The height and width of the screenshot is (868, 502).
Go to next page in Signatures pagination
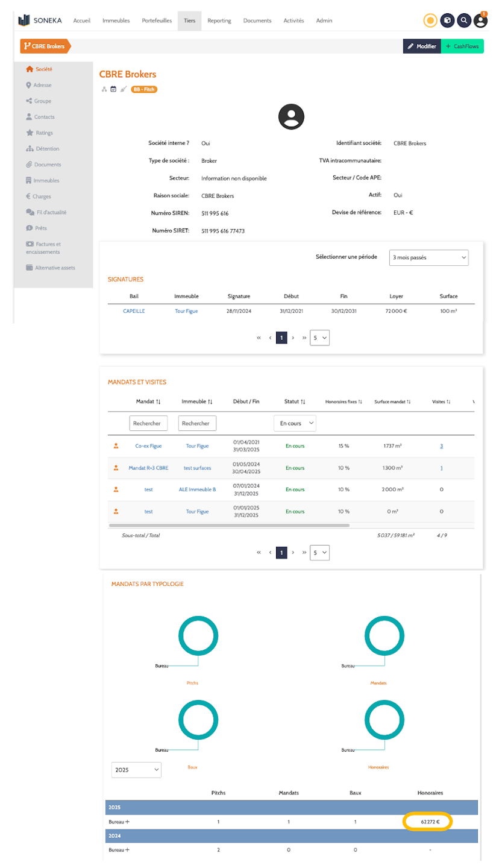(293, 338)
